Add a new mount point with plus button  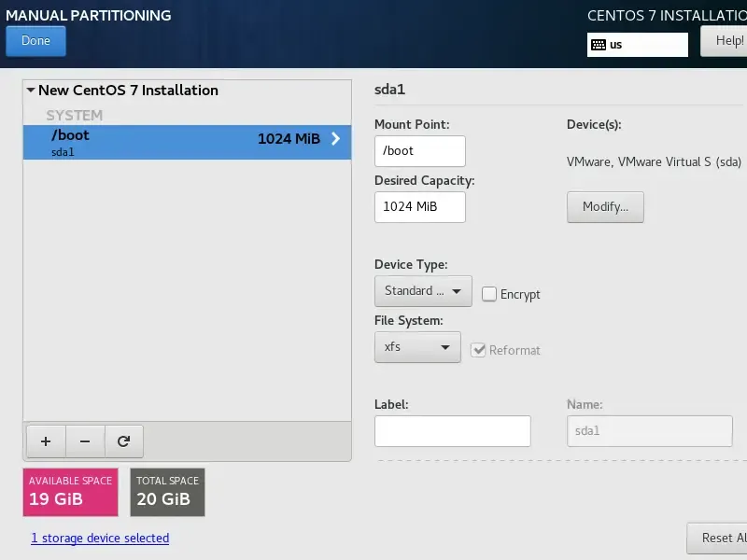pos(46,441)
